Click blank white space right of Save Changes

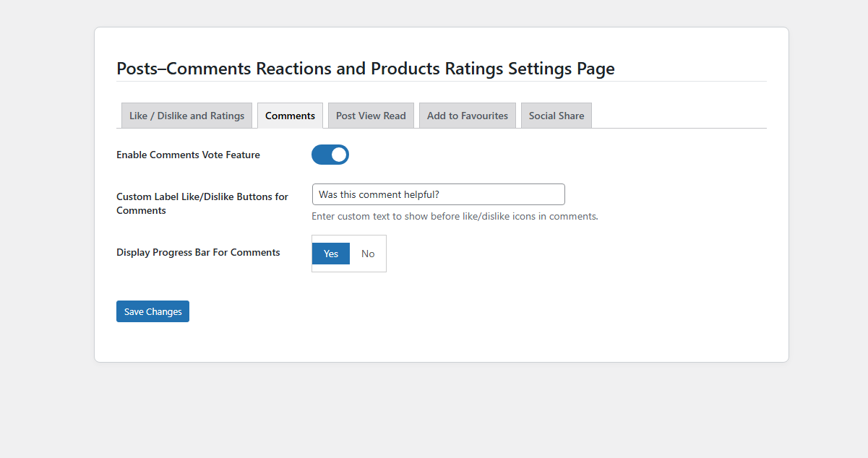(470, 311)
